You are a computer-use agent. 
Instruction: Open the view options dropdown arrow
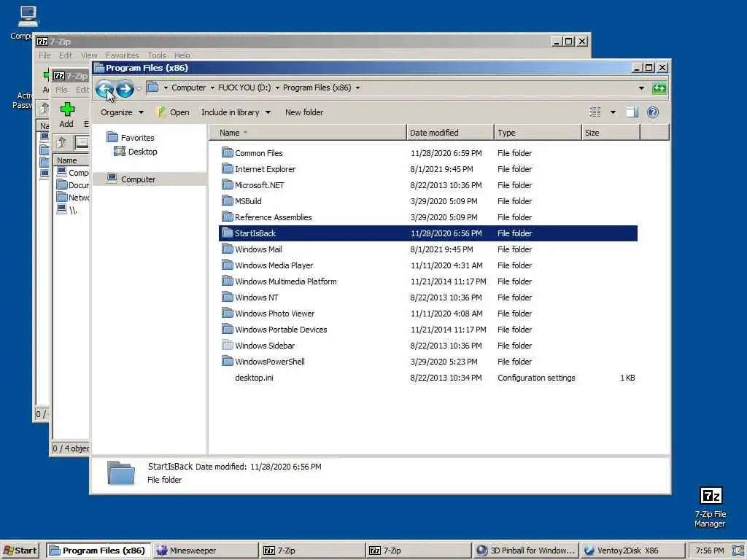pyautogui.click(x=613, y=112)
